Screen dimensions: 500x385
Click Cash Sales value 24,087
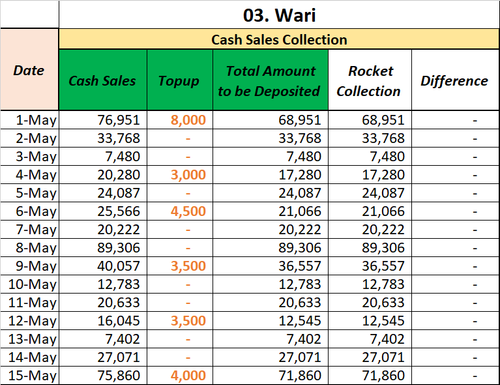point(103,193)
